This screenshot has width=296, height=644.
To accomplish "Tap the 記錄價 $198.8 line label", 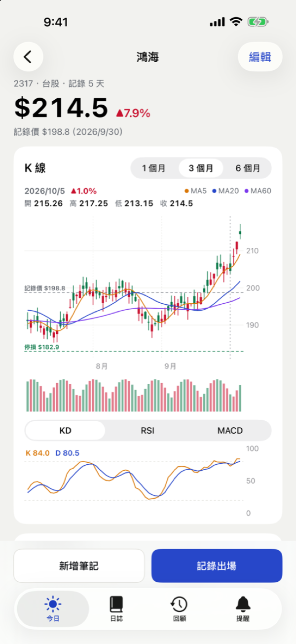I will [45, 288].
